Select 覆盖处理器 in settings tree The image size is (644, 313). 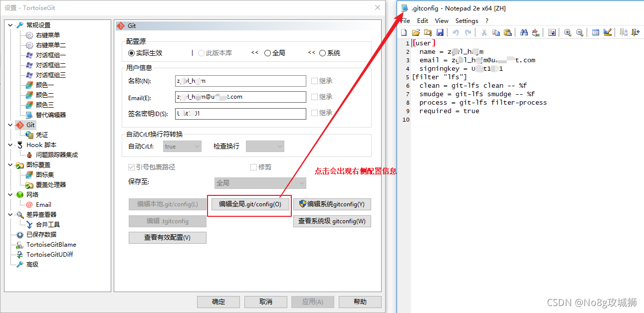click(x=51, y=184)
